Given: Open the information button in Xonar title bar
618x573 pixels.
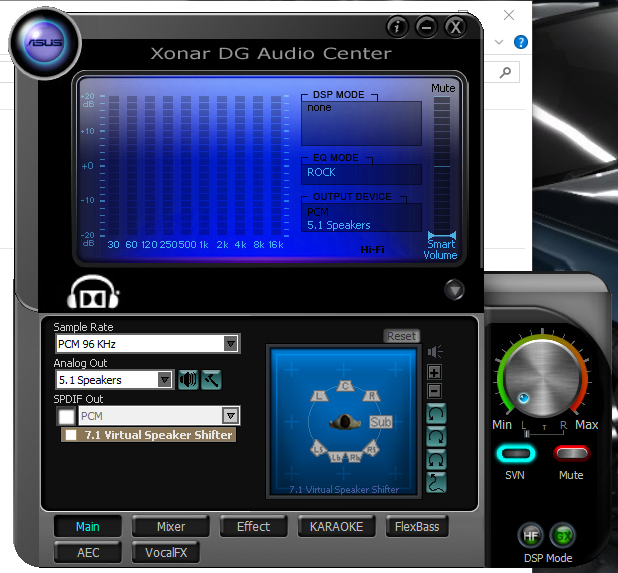Looking at the screenshot, I should [397, 27].
